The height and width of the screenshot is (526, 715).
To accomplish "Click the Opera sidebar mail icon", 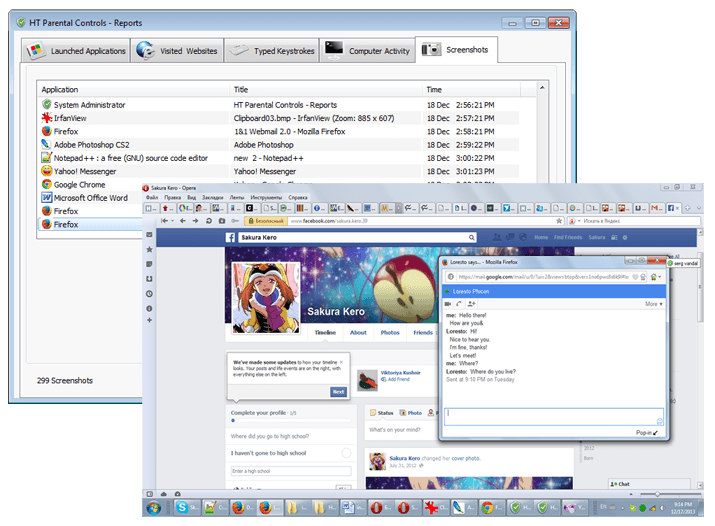I will tap(149, 235).
